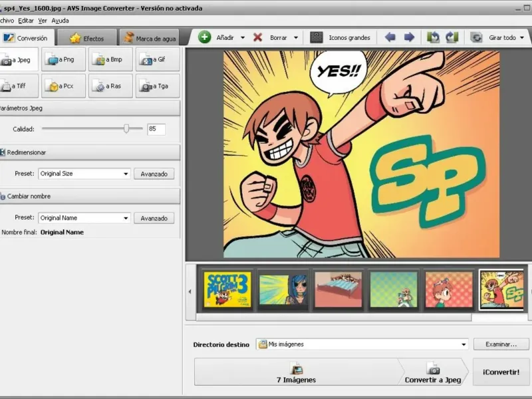Image resolution: width=532 pixels, height=399 pixels.
Task: Select the blue-haired girl thumbnail
Action: 283,289
